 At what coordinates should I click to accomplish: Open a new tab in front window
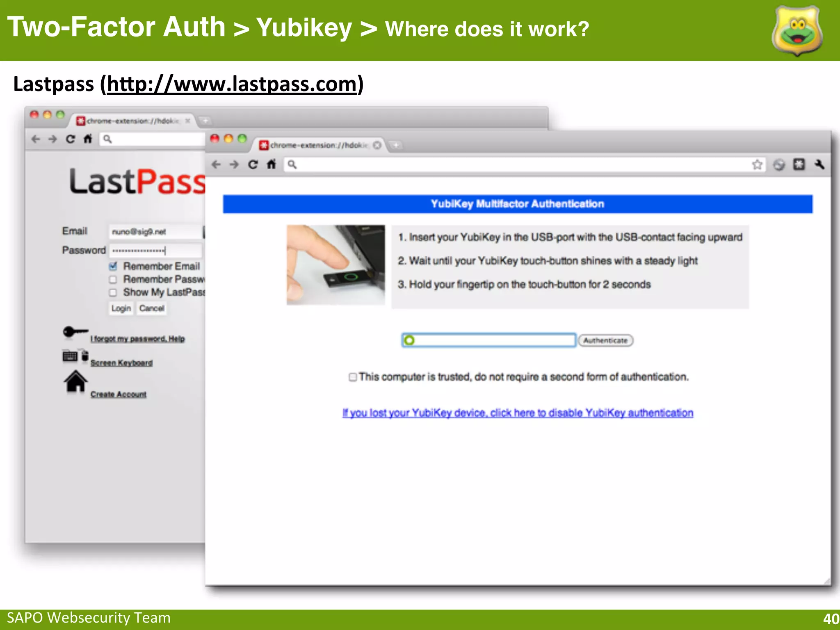point(396,145)
